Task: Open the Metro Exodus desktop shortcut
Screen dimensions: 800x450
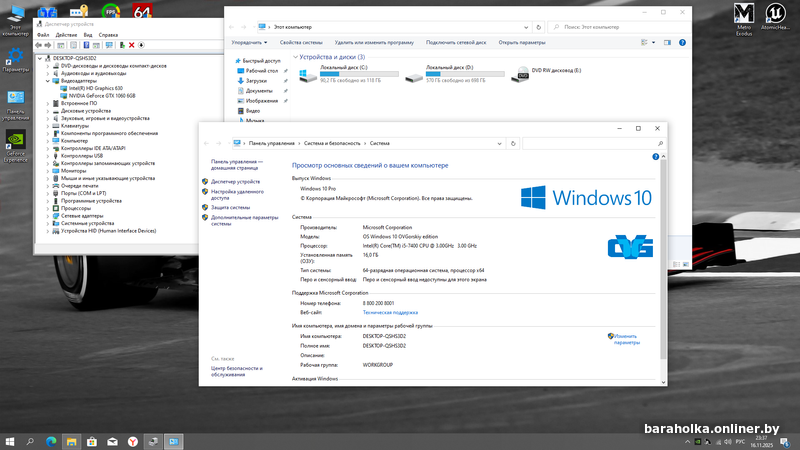Action: coord(743,14)
